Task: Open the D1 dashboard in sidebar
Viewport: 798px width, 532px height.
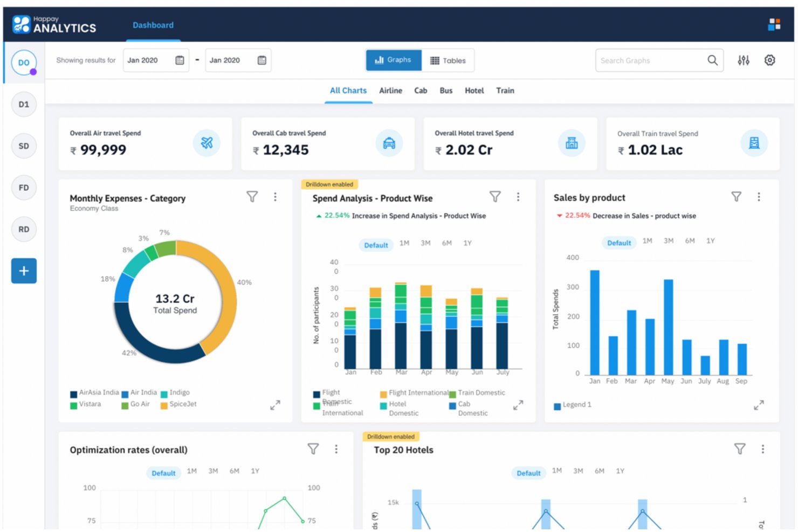Action: tap(24, 104)
